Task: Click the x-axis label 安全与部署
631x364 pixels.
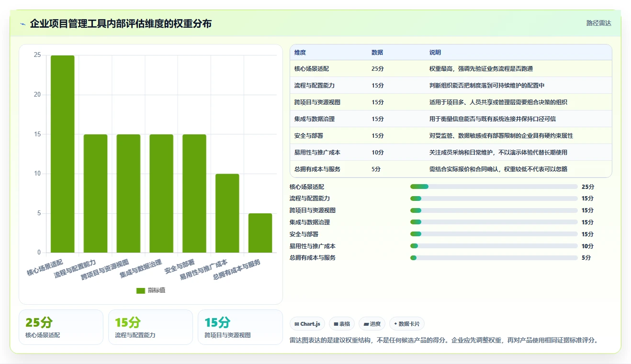Action: (180, 266)
